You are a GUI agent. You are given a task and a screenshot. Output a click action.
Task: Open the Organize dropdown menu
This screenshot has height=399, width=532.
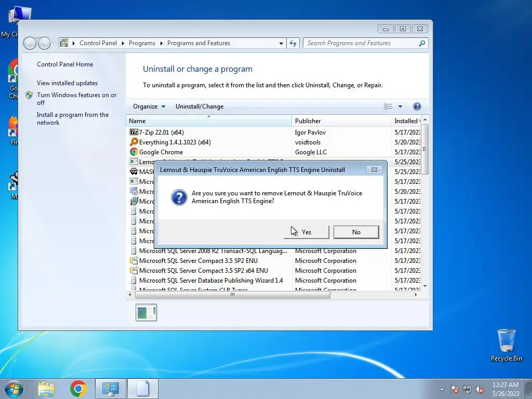tap(149, 107)
